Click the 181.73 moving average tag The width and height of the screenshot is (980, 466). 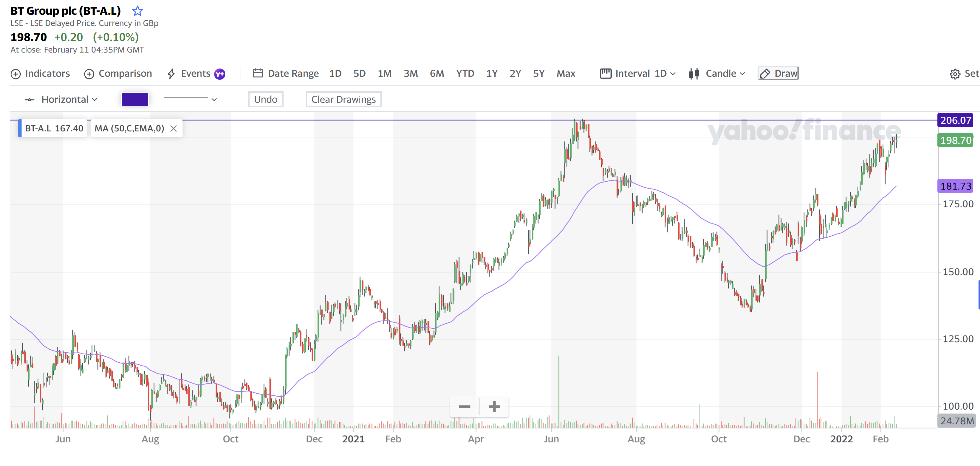(955, 186)
